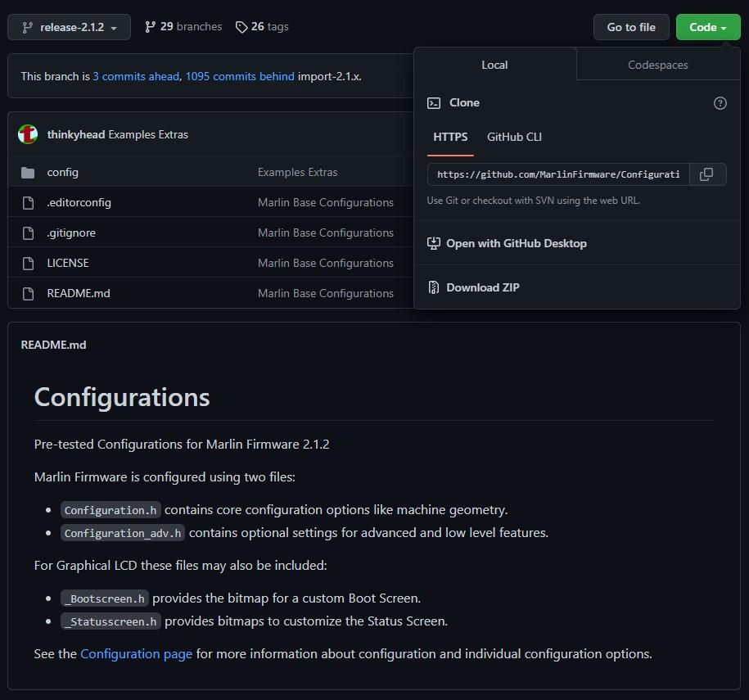Open the release-2.1.2 branch selector dropdown
The height and width of the screenshot is (700, 749).
69,27
